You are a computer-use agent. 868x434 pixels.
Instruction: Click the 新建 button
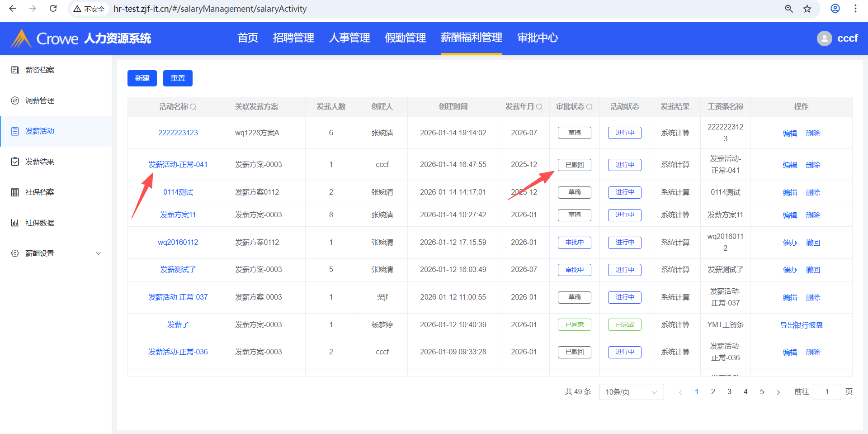click(x=142, y=78)
